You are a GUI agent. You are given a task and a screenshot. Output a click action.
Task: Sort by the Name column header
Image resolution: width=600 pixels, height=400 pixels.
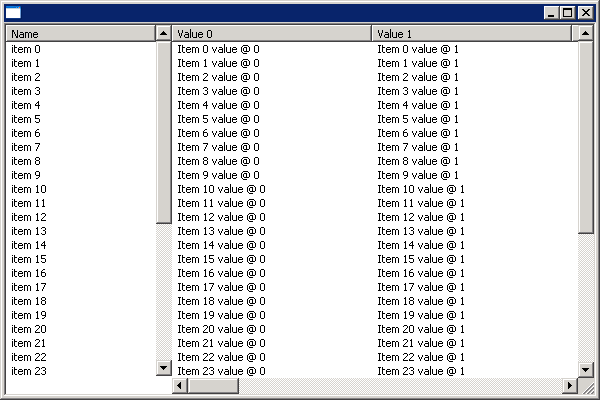tap(81, 34)
